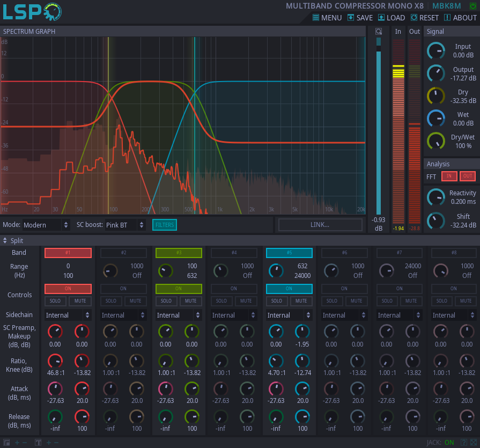
Task: Open the Mode dropdown set to Modern
Action: point(46,225)
